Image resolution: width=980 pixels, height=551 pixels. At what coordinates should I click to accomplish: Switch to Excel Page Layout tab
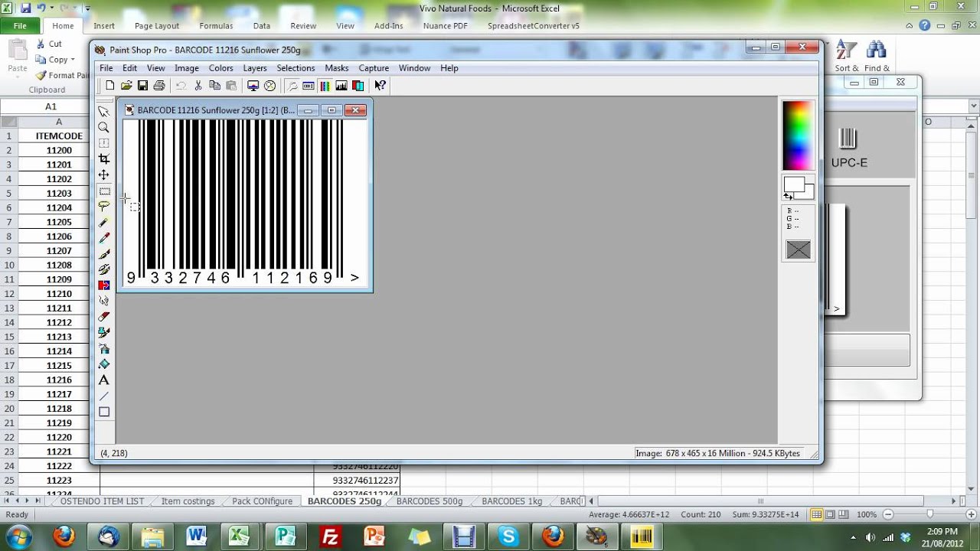(157, 25)
